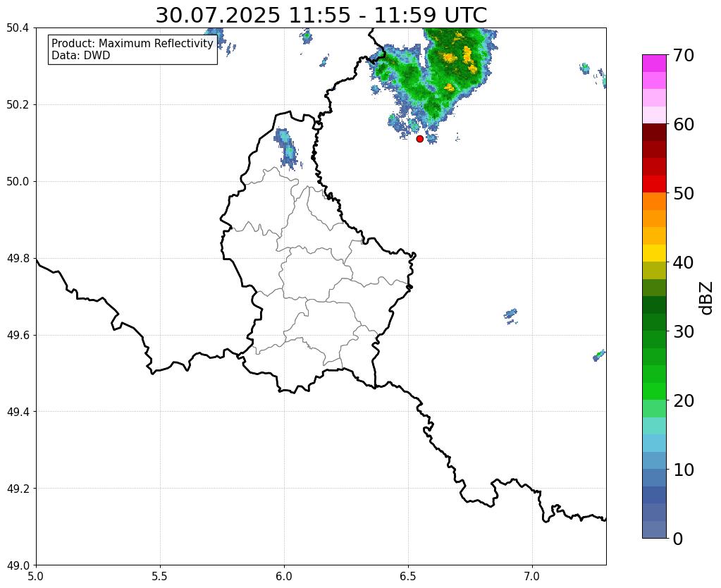Click the colorbar tick label 0
The height and width of the screenshot is (588, 721).
(x=678, y=539)
